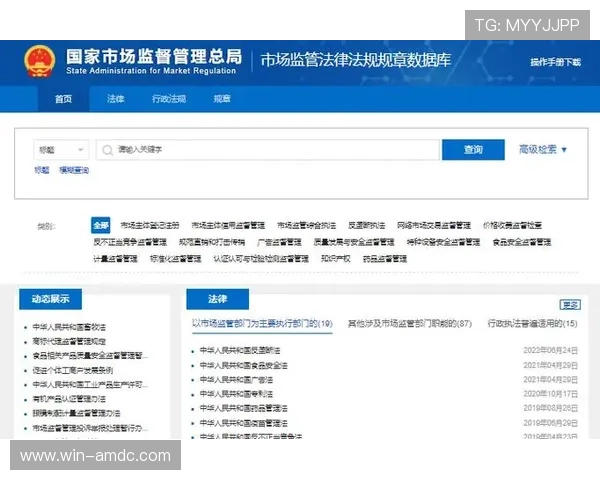Open 中华人民共和国疫苗管理法 law entry

coord(244,423)
